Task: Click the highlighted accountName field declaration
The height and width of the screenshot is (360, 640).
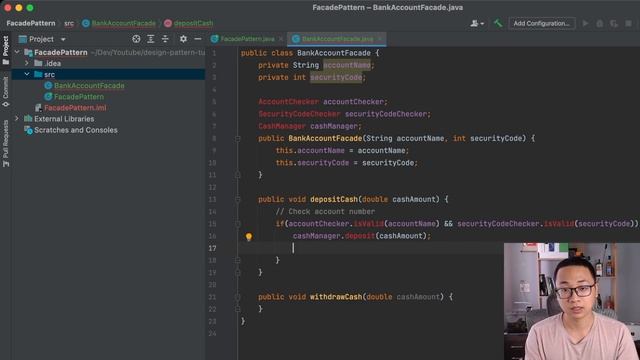Action: (x=347, y=65)
